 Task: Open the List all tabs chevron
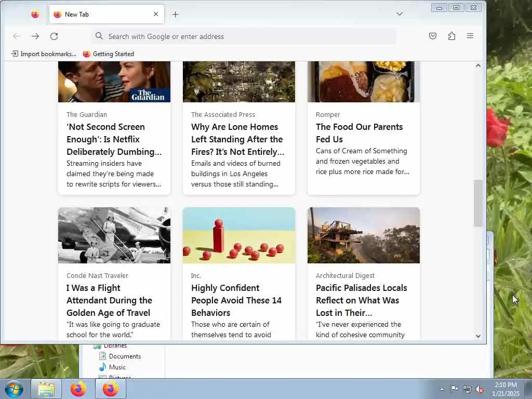tap(400, 14)
